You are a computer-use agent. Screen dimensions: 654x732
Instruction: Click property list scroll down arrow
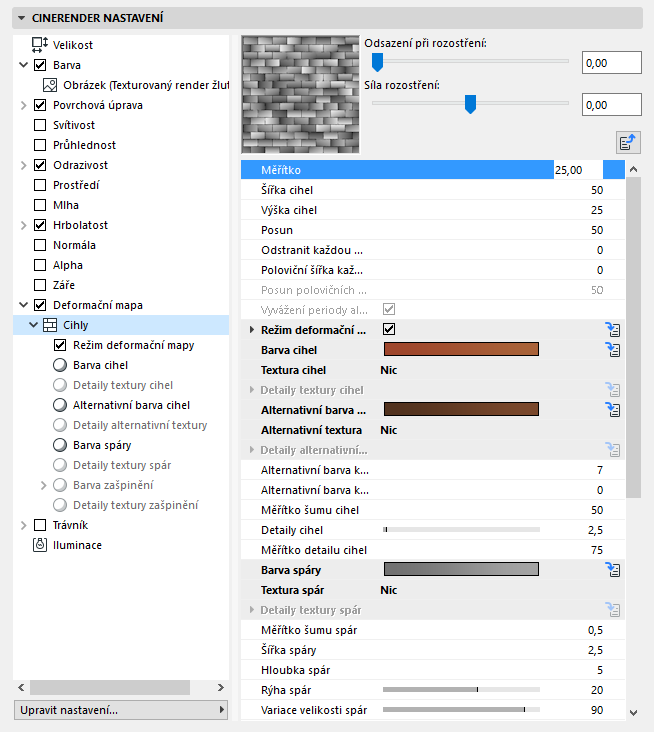[633, 712]
